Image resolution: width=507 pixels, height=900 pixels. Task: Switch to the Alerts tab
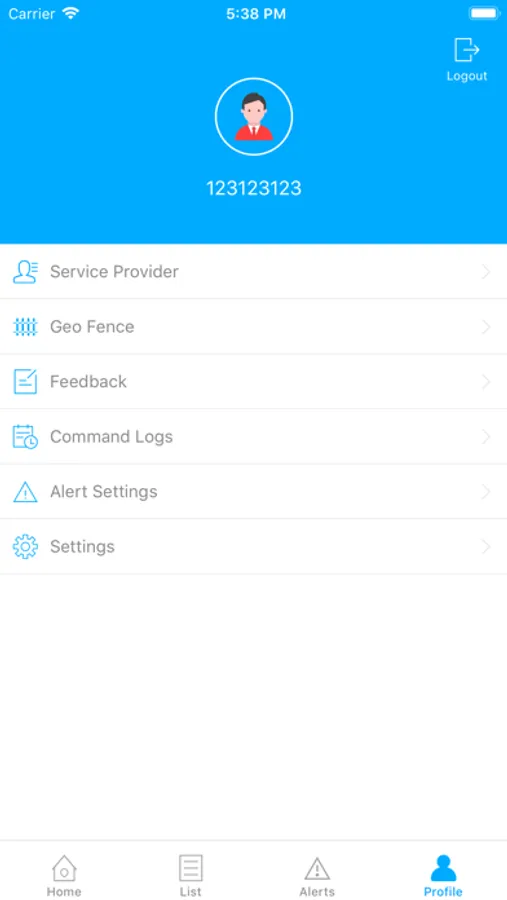317,875
